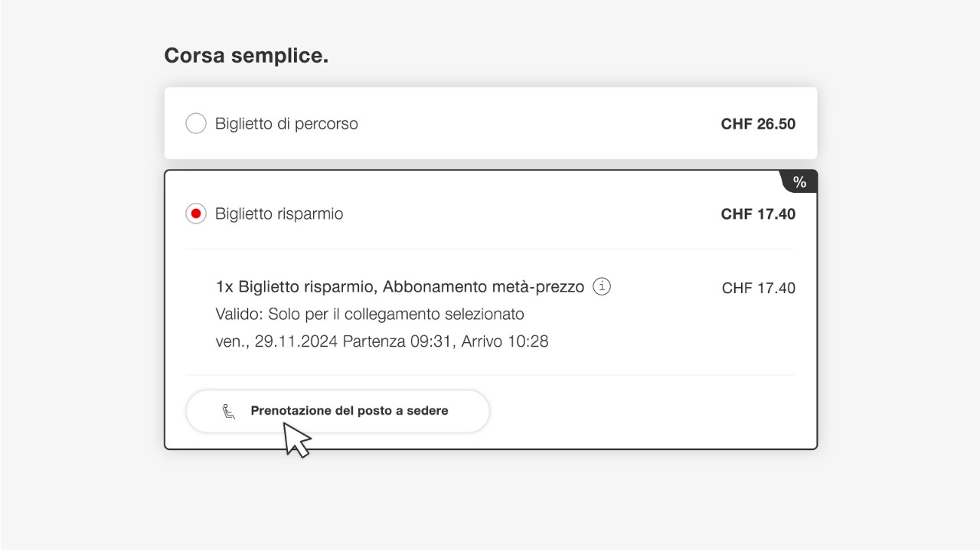
Task: Select the Biglietto di percorso radio button
Action: pyautogui.click(x=195, y=123)
